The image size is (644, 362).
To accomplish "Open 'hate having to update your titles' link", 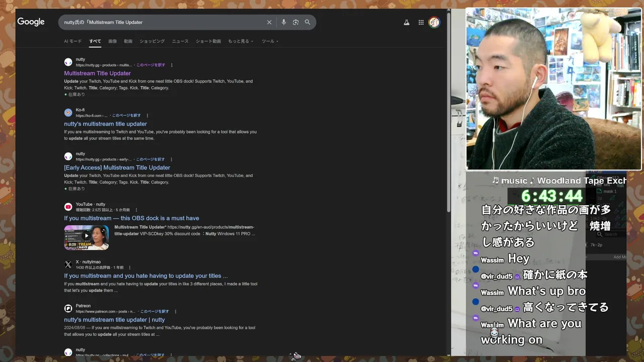I will click(x=146, y=276).
